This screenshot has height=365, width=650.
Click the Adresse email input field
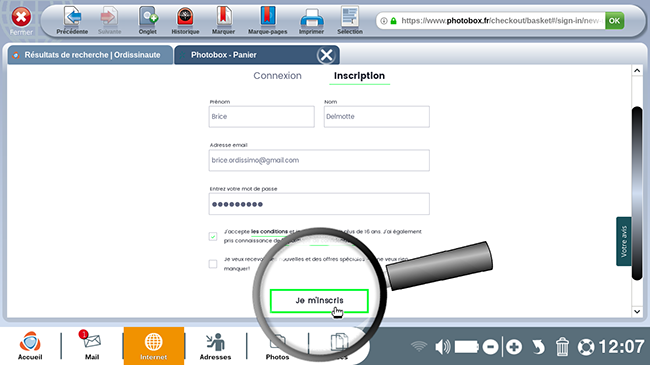(319, 160)
